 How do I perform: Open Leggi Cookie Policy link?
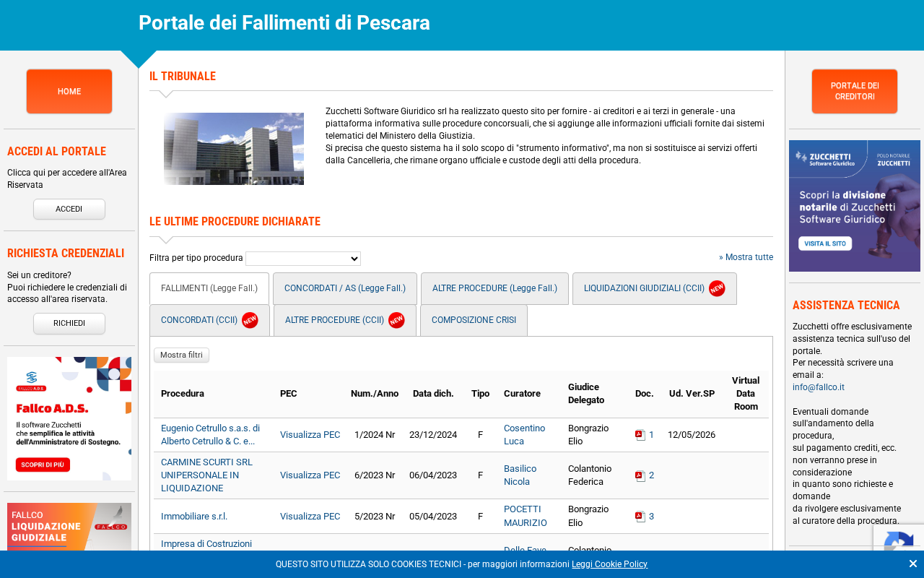click(x=609, y=564)
